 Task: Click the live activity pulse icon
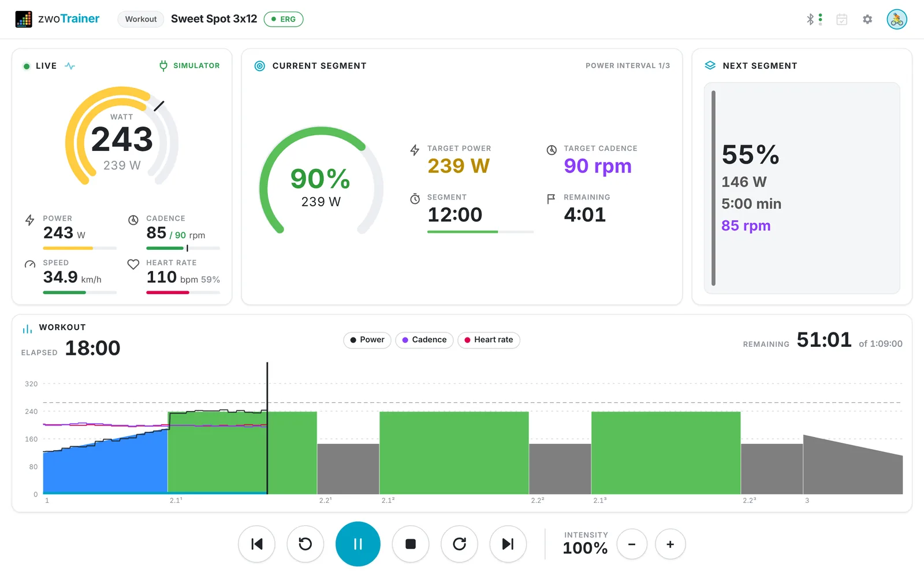pyautogui.click(x=70, y=66)
